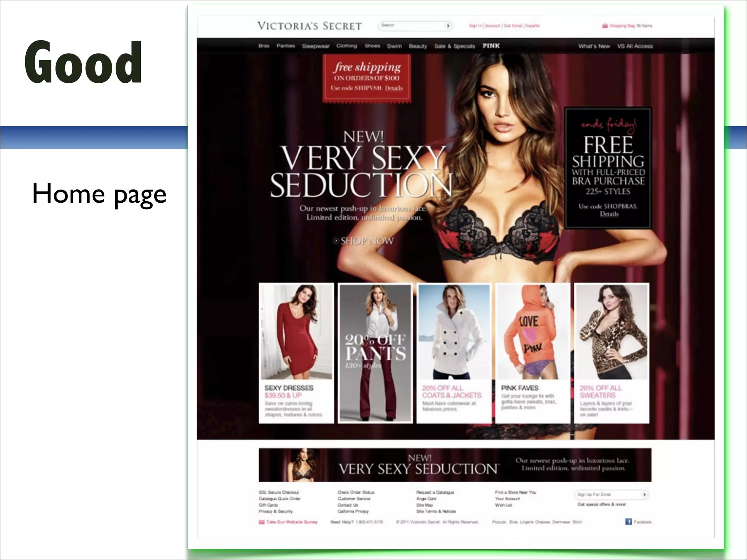This screenshot has height=560, width=747.
Task: Click Your Account footer link
Action: click(507, 499)
